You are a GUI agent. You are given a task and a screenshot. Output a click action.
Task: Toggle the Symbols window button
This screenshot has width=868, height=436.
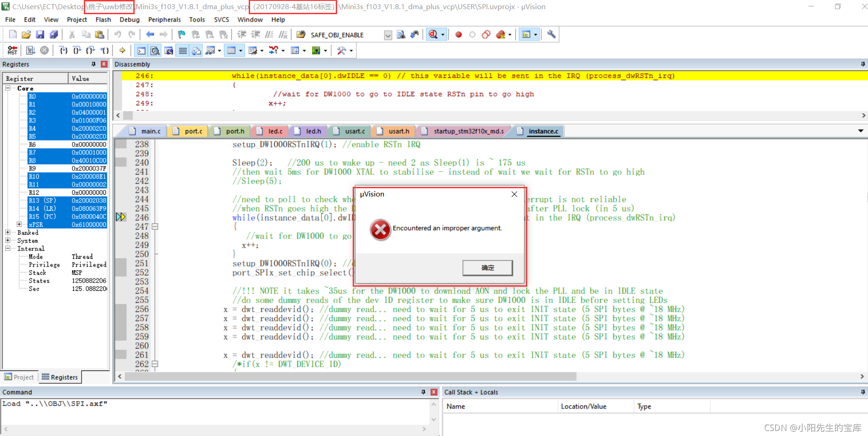[169, 50]
